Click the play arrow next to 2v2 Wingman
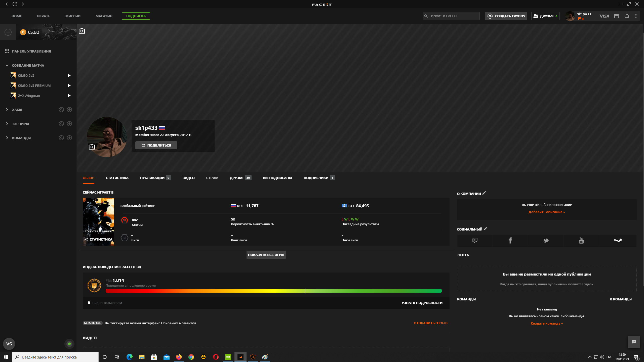The height and width of the screenshot is (362, 644). 69,96
